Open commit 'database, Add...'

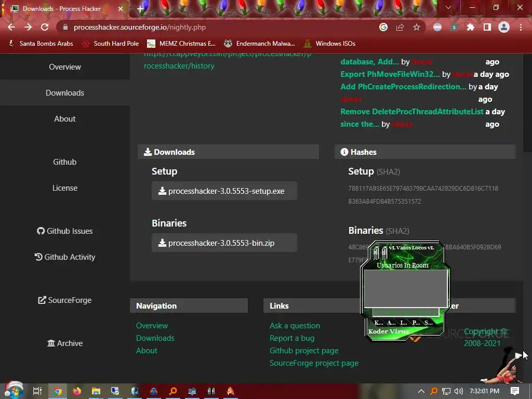[x=369, y=62]
